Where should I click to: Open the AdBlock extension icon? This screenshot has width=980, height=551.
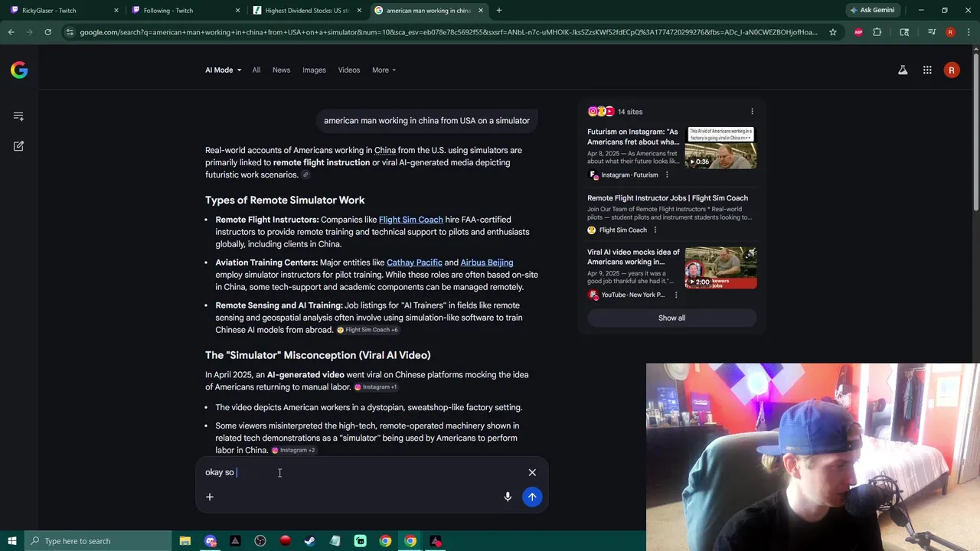pos(858,32)
